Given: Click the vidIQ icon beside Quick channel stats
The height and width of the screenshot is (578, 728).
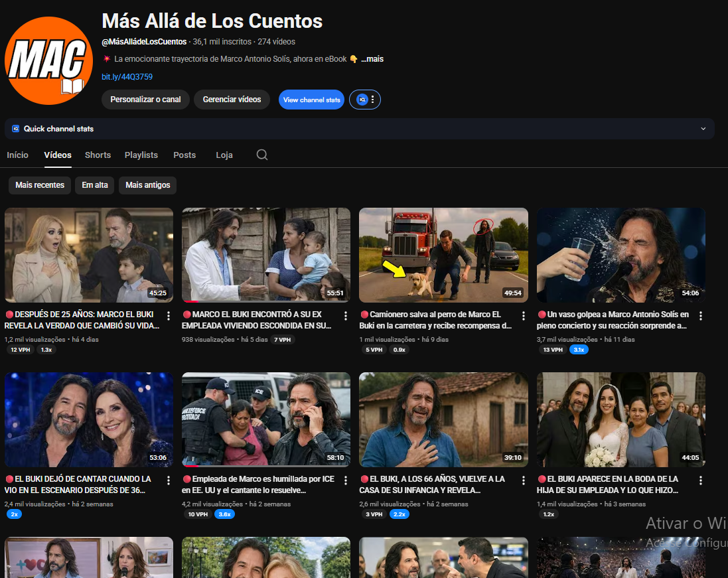Looking at the screenshot, I should click(x=16, y=129).
